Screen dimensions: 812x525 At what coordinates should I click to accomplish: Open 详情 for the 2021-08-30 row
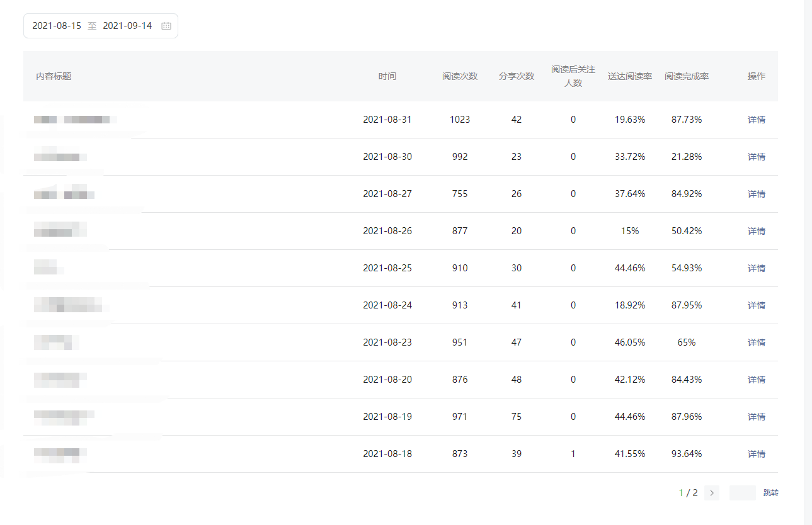[x=756, y=157]
